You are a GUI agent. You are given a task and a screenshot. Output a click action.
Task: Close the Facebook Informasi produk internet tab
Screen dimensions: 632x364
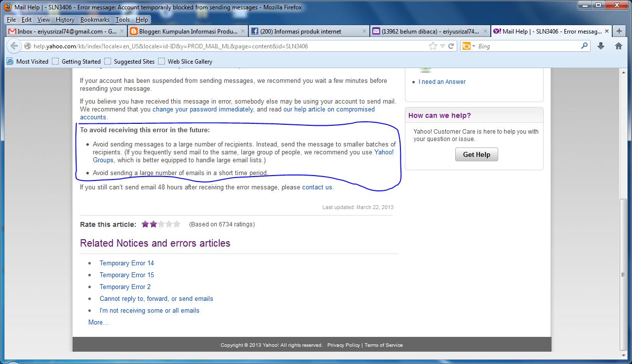(x=364, y=31)
